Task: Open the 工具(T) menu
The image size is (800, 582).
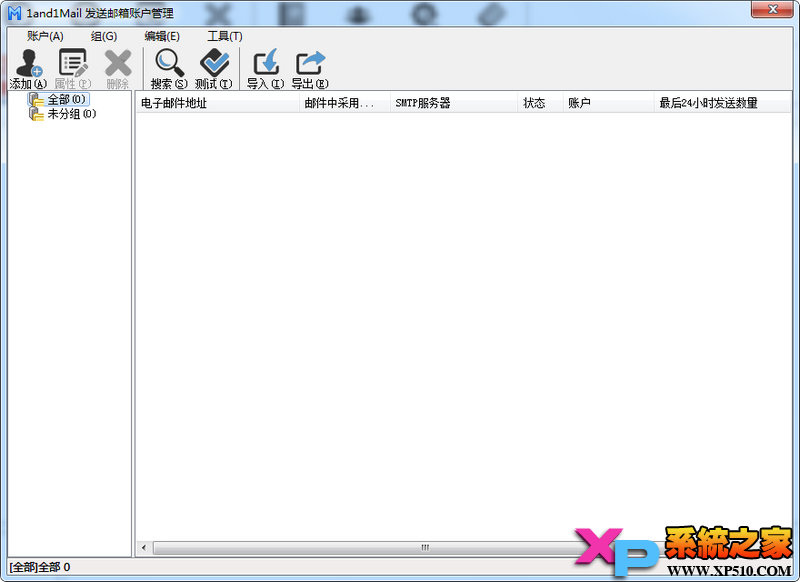Action: point(225,36)
